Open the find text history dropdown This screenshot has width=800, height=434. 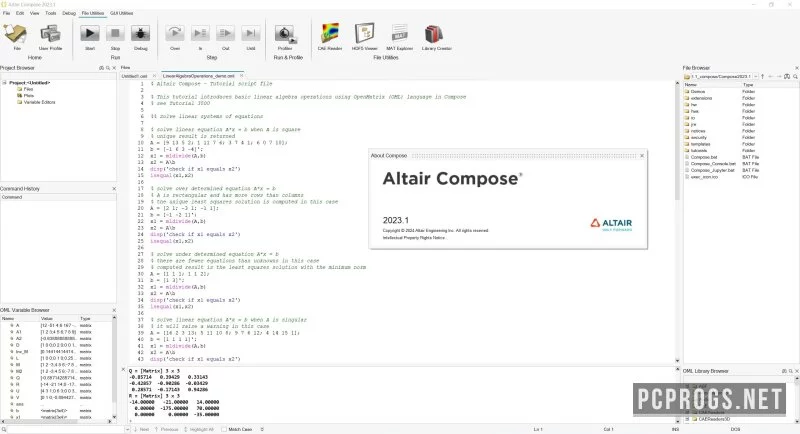[x=128, y=429]
